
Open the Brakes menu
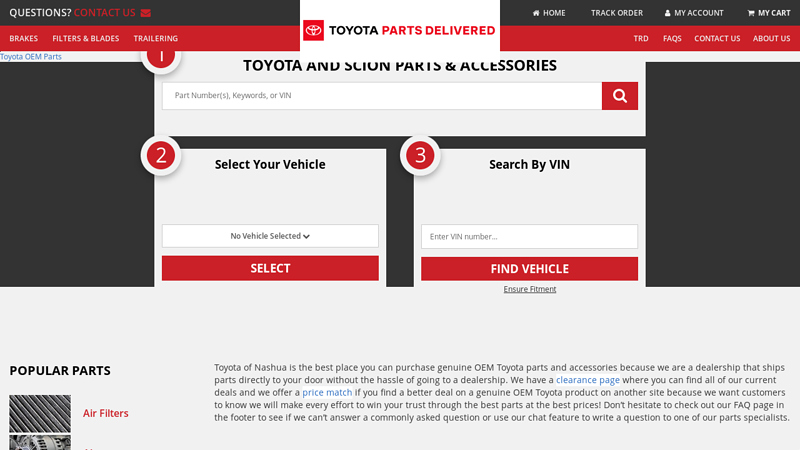click(x=23, y=38)
